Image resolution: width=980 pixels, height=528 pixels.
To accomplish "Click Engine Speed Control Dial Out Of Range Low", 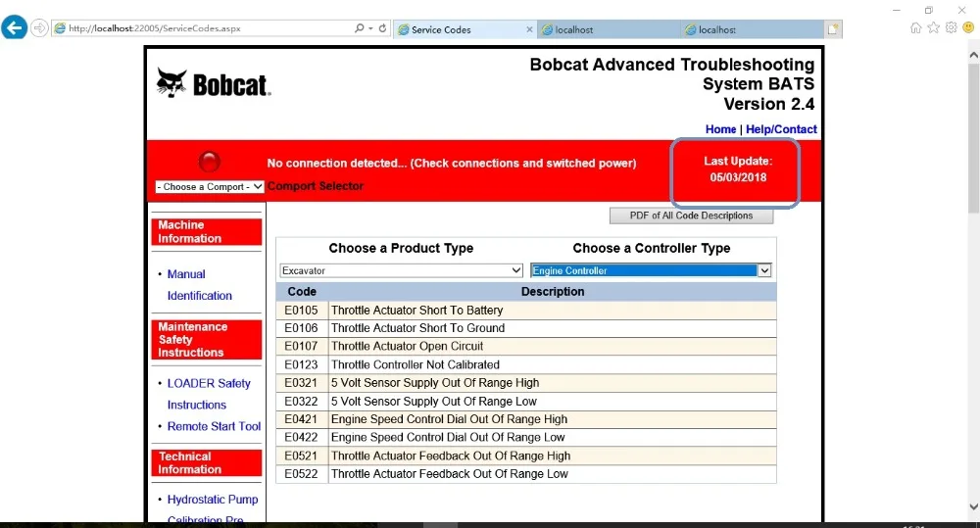I will 448,438.
